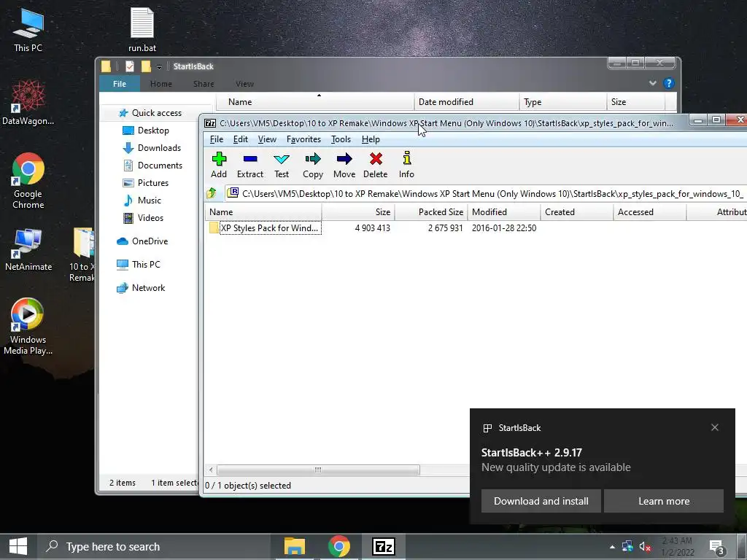Expand the Explorer ribbon chevron
747x560 pixels.
point(653,83)
